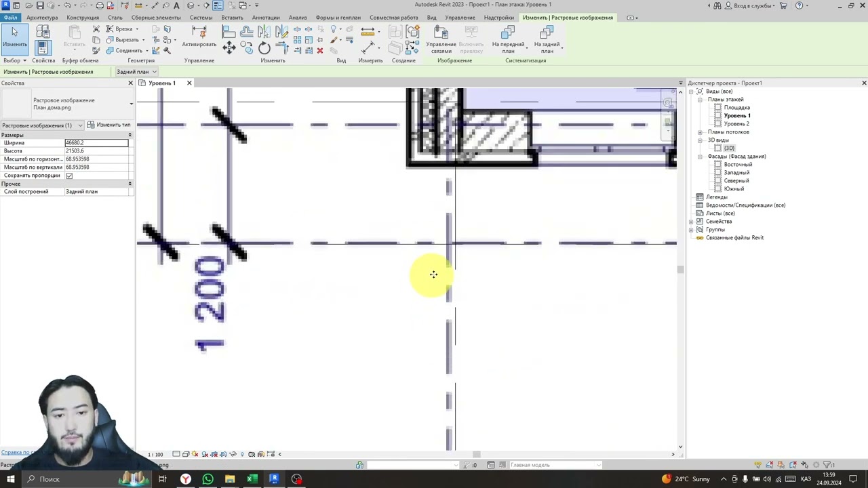Click the Save icon in quick access toolbar

pyautogui.click(x=39, y=5)
